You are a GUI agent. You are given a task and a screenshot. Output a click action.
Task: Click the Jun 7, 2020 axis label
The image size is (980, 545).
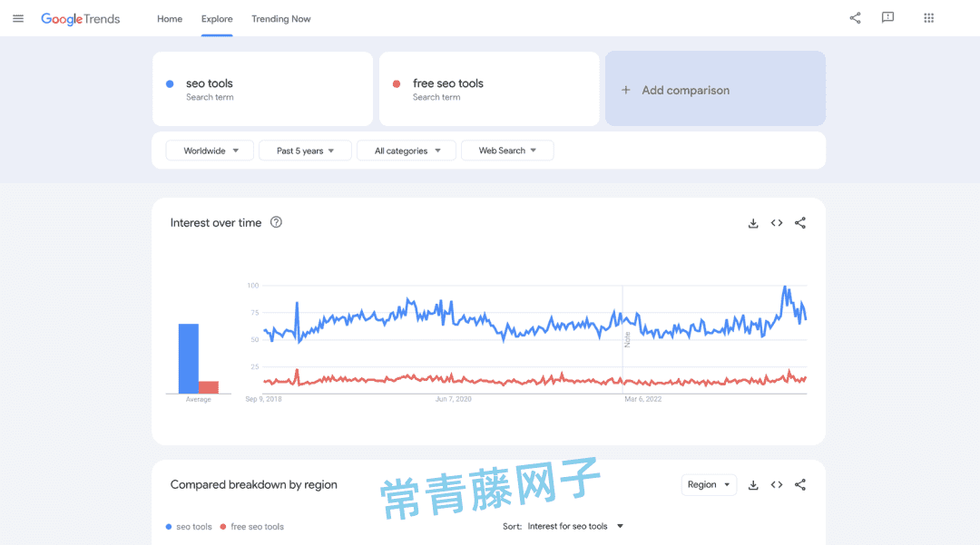coord(454,399)
